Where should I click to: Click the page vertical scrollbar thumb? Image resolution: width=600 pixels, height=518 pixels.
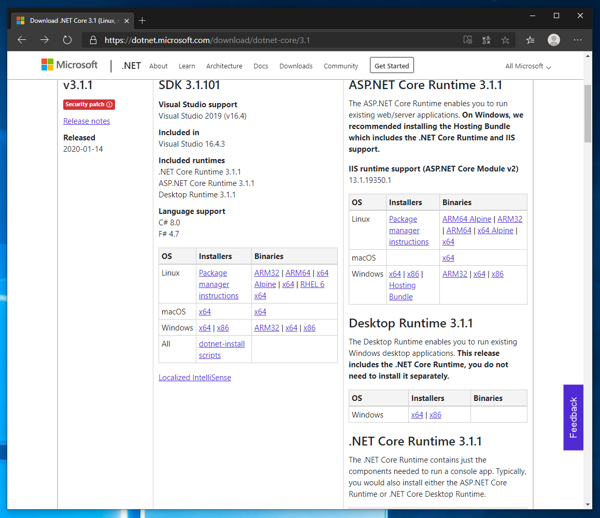coord(587,113)
